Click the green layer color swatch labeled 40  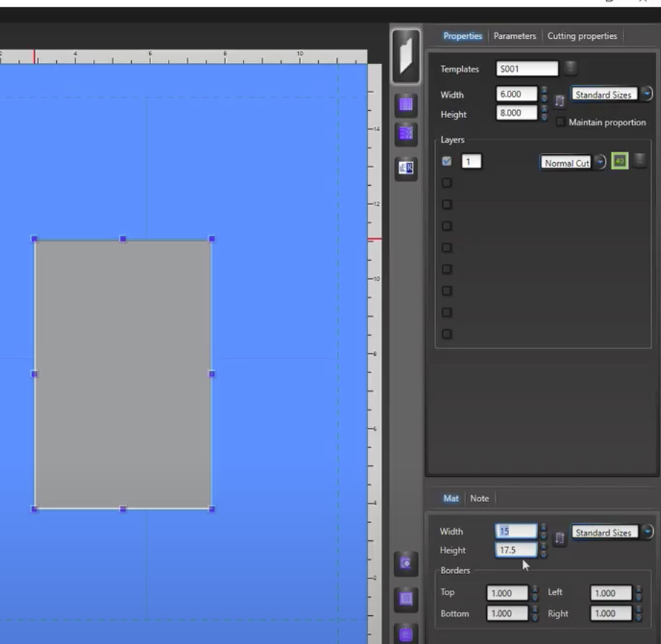pyautogui.click(x=619, y=161)
